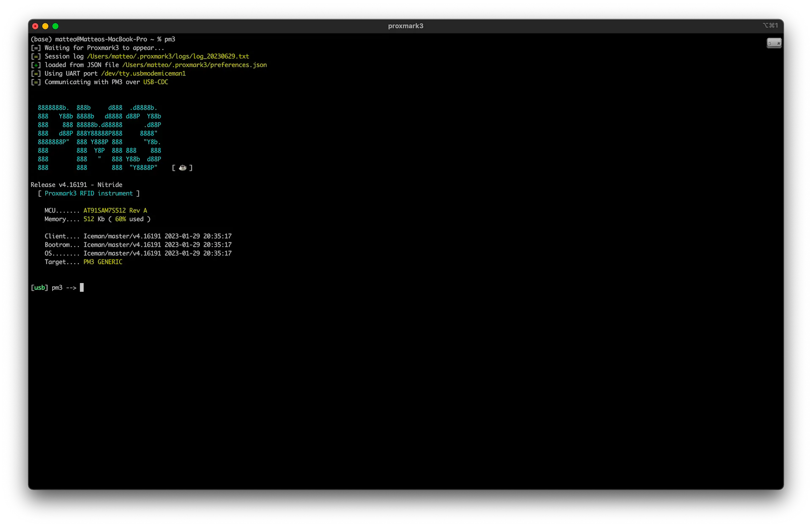
Task: Click the ⌥⌘1 shortcut label in title bar
Action: [x=770, y=26]
